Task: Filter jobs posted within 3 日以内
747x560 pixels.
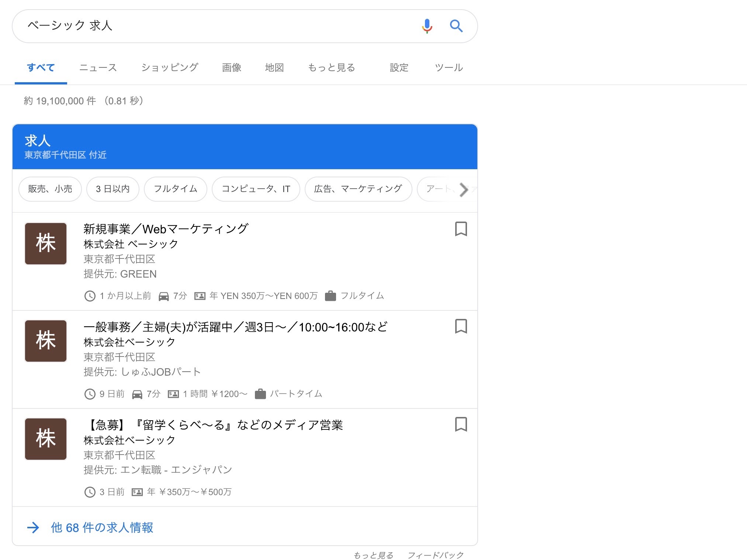Action: tap(113, 189)
